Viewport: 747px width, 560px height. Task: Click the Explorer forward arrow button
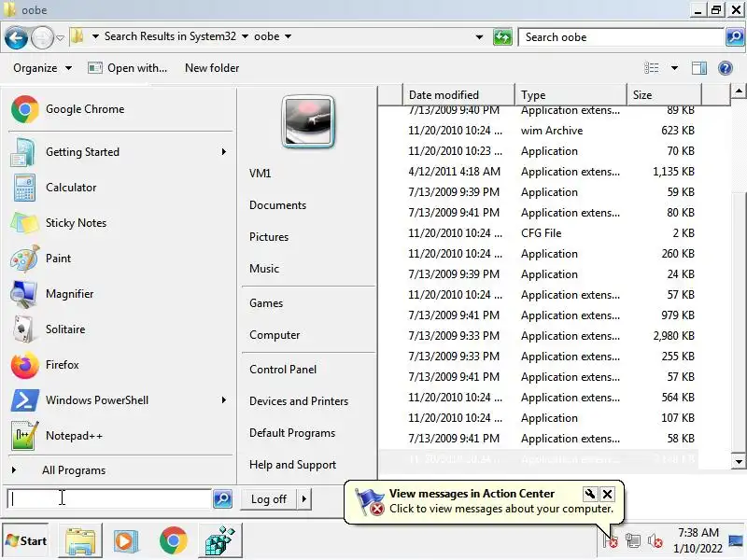point(42,37)
